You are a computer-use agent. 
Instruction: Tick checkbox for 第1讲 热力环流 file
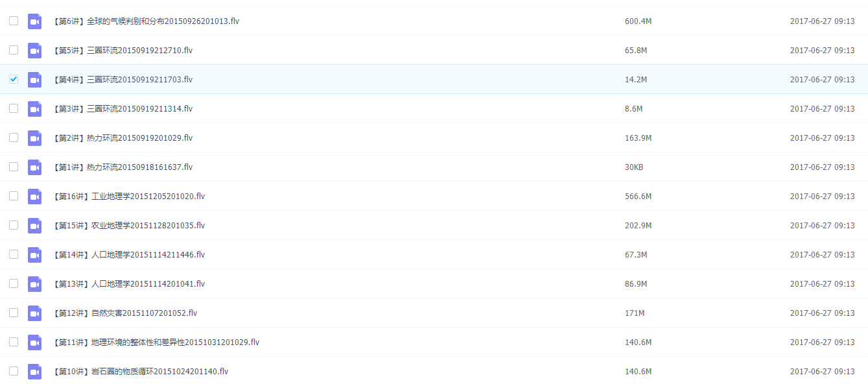pos(14,167)
